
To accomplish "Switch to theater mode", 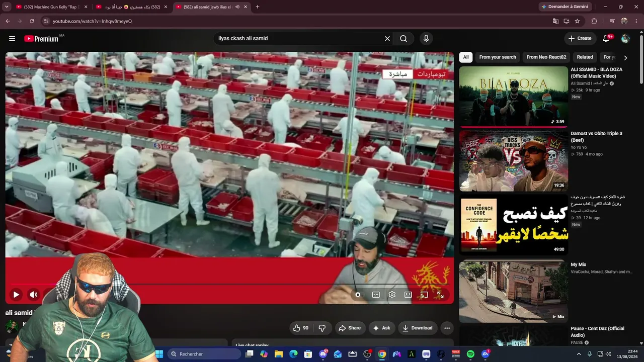I will 408,295.
